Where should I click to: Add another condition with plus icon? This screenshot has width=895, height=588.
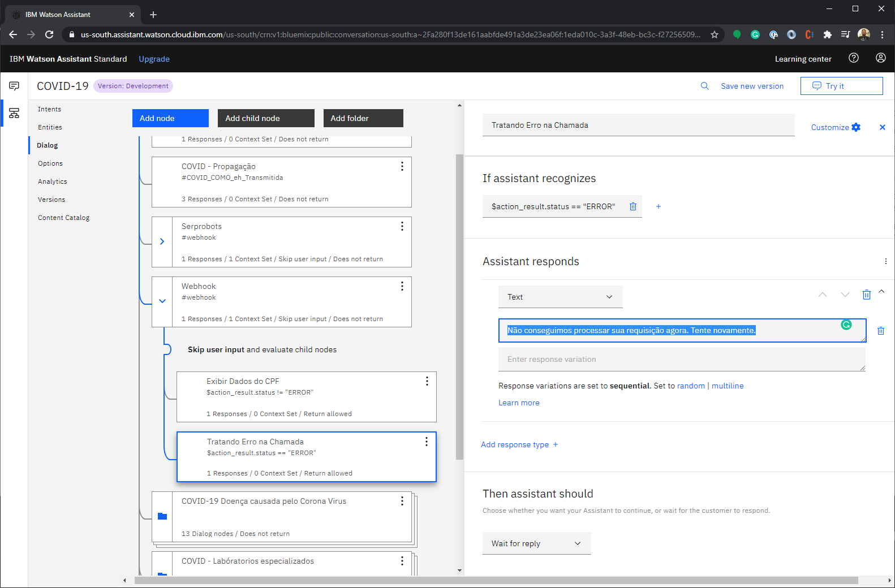click(x=659, y=206)
